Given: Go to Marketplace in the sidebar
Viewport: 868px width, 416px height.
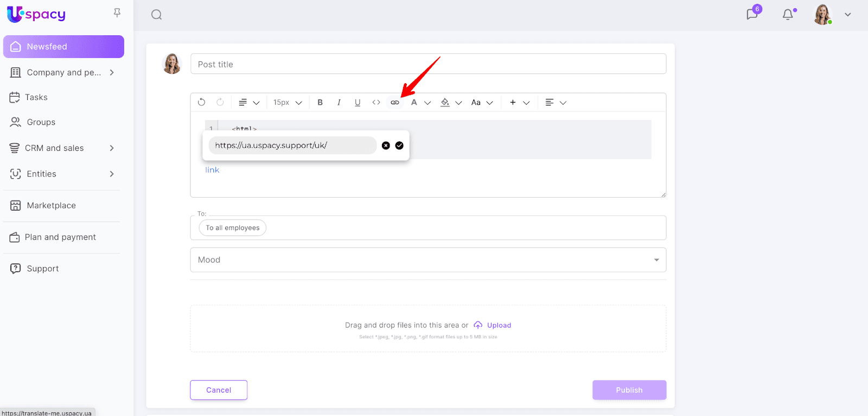Looking at the screenshot, I should (51, 205).
